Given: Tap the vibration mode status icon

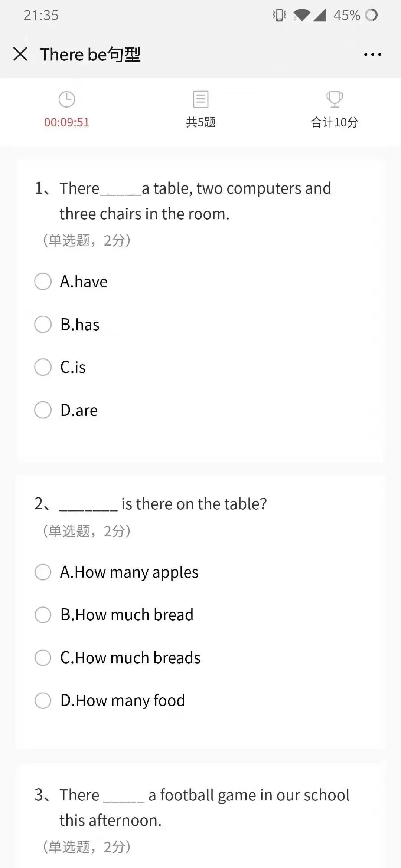Looking at the screenshot, I should [279, 15].
